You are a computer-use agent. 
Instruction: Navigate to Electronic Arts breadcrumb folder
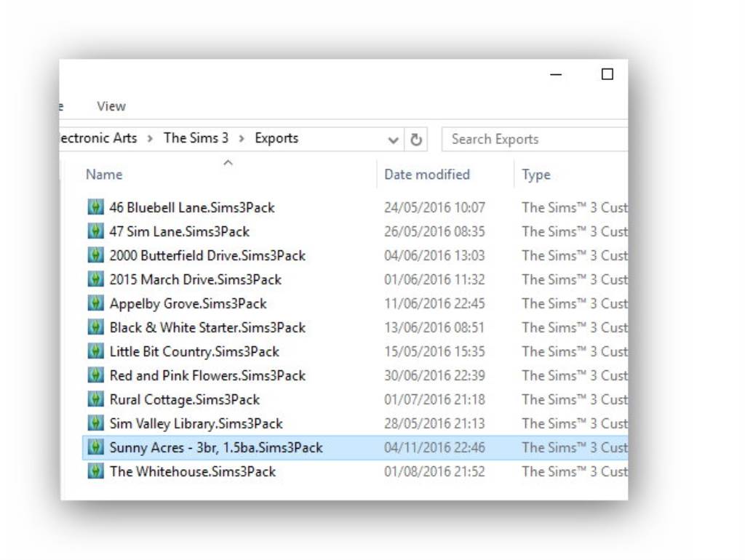(x=99, y=137)
